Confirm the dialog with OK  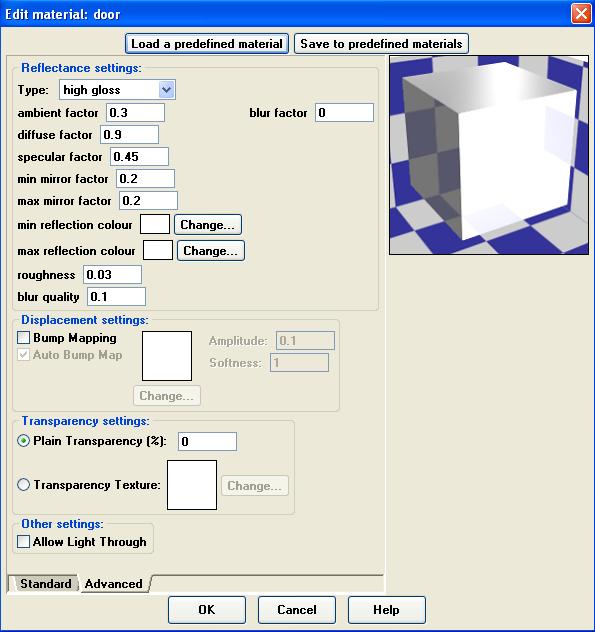[x=207, y=610]
